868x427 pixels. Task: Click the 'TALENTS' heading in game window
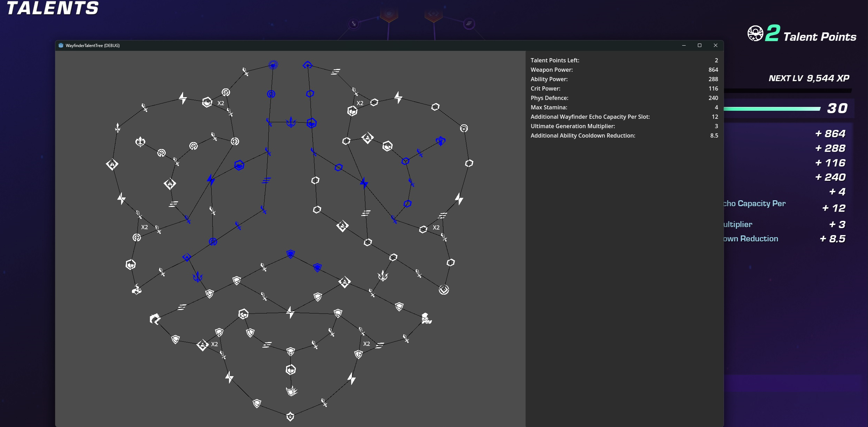(53, 8)
